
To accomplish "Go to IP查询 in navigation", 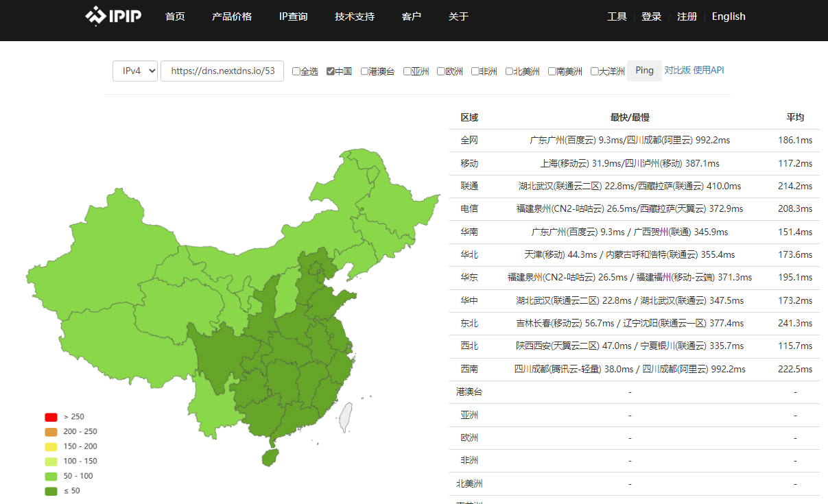I will [293, 16].
